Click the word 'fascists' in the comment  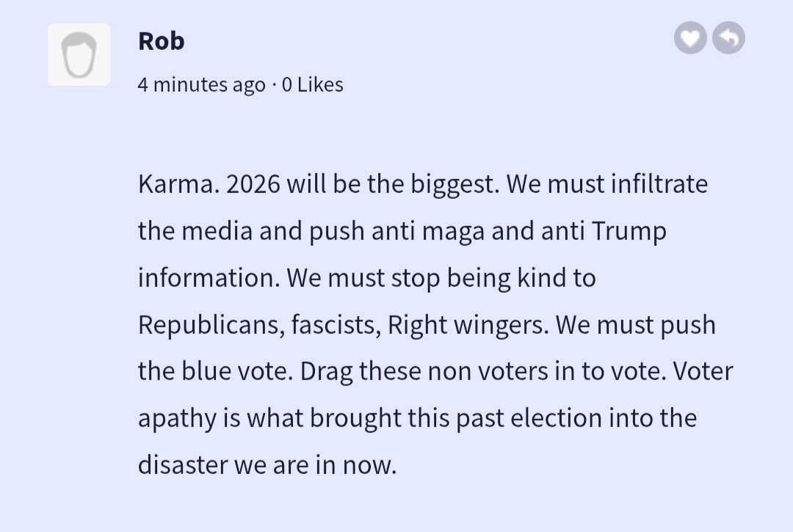tap(336, 324)
